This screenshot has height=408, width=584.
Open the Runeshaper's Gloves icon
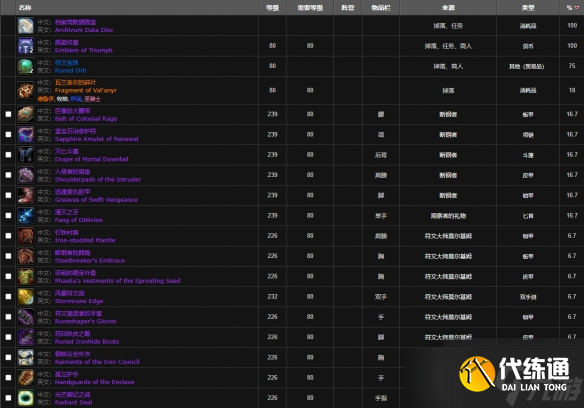coord(26,317)
